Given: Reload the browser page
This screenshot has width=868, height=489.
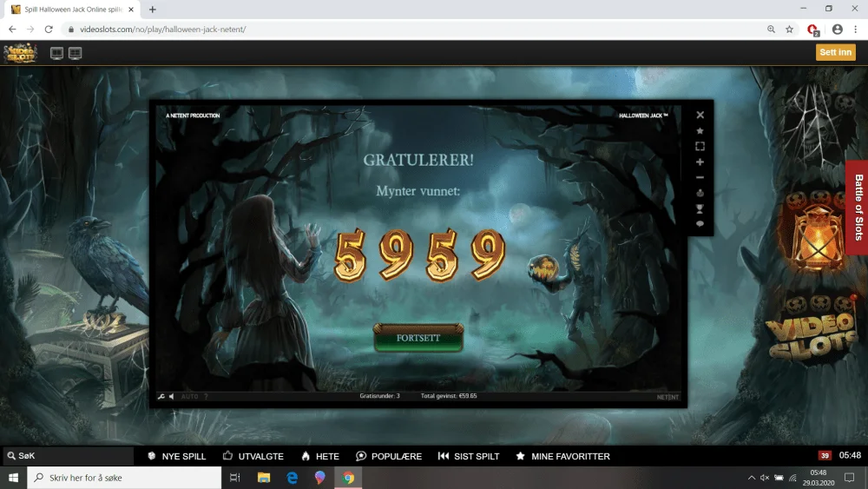Looking at the screenshot, I should [49, 30].
